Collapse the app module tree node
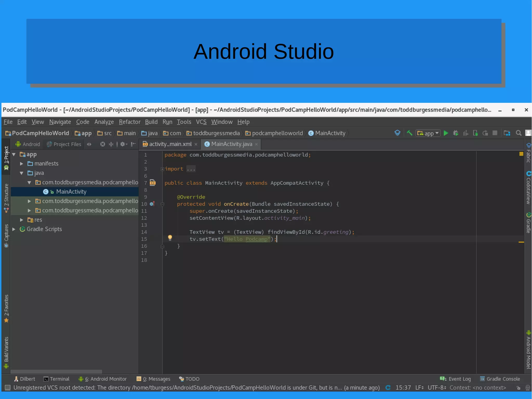Viewport: 532px width, 399px height. pos(14,154)
